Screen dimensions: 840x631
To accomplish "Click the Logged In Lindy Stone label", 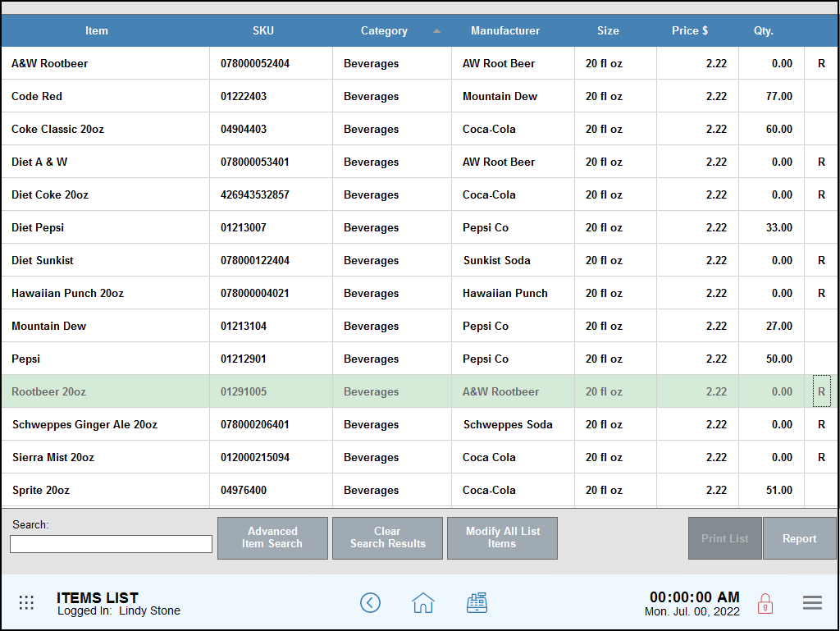I will (119, 610).
